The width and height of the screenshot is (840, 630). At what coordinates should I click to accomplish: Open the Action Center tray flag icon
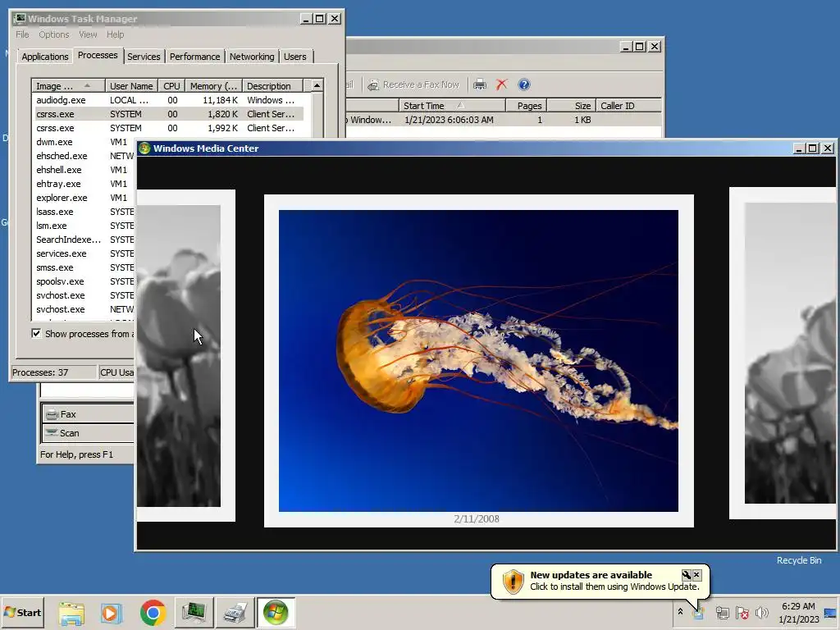coord(742,612)
